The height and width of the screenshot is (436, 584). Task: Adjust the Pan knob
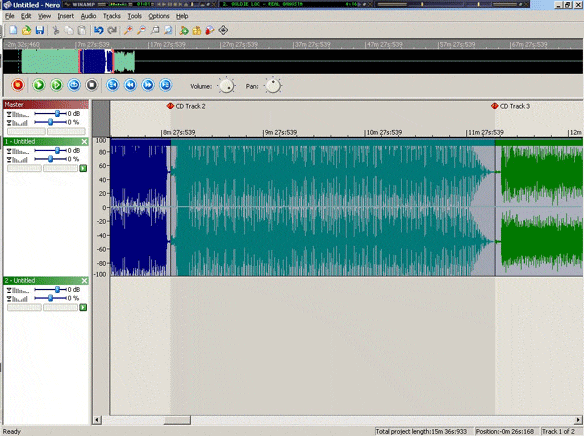pos(273,86)
